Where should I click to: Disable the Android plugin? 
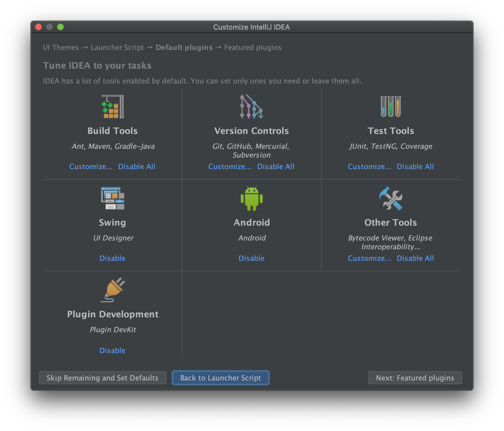click(251, 258)
